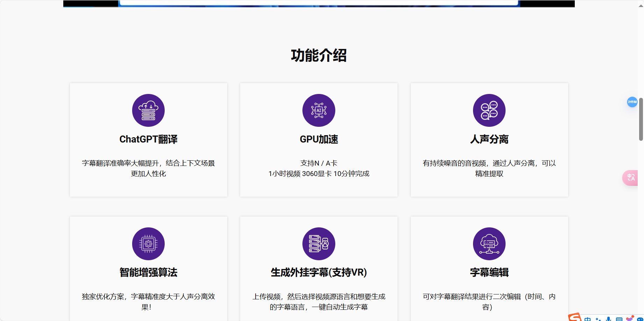Click the ChatGPT翻译 cloud download icon
The image size is (644, 321).
click(x=148, y=110)
